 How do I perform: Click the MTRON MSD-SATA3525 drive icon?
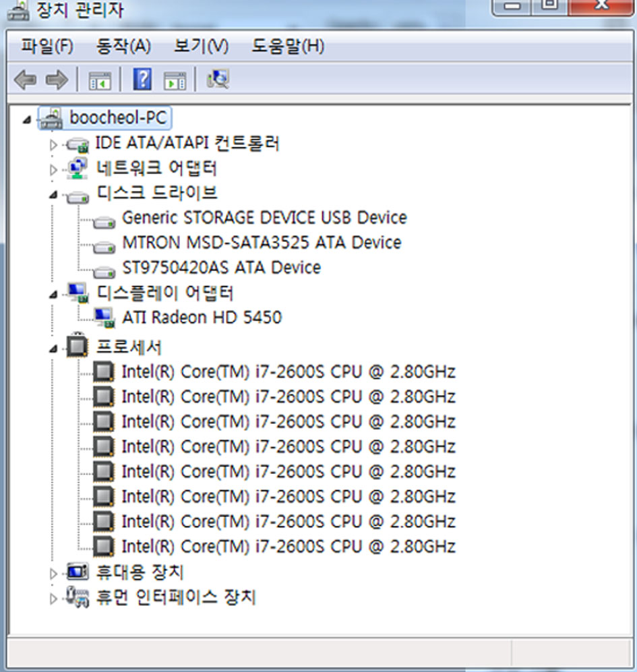coord(104,247)
